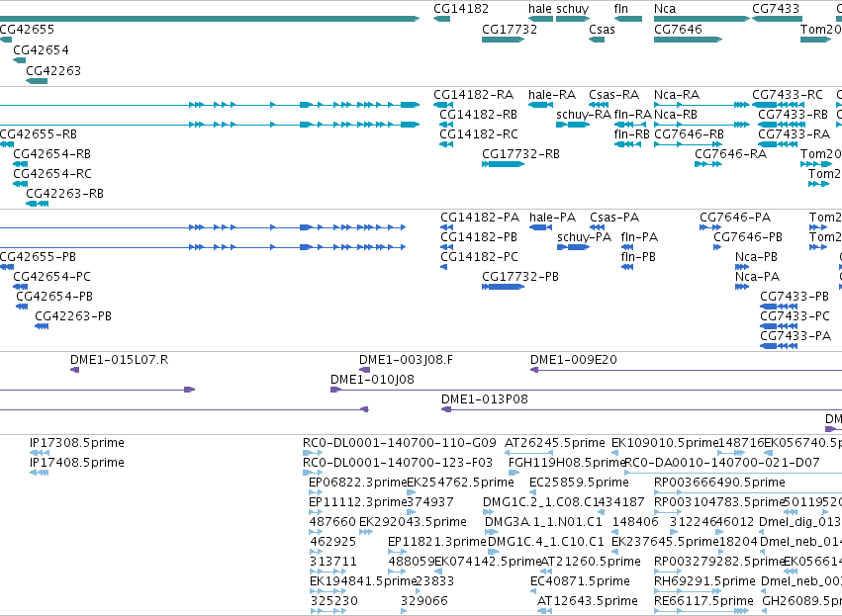842x616 pixels.
Task: Select the DME1-015L07.R BAC label
Action: pos(119,360)
